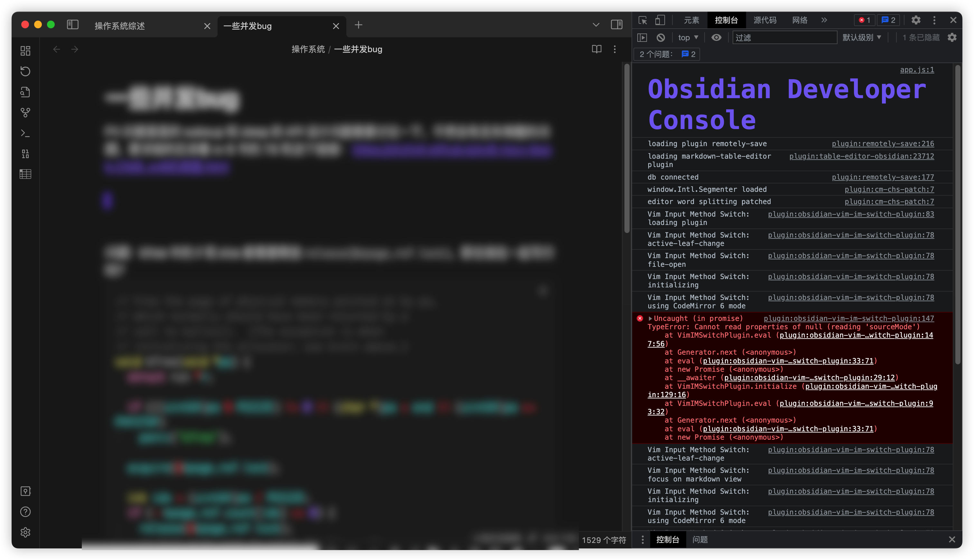974x560 pixels.
Task: Expand the Uncaught TypeError error entry
Action: click(650, 319)
